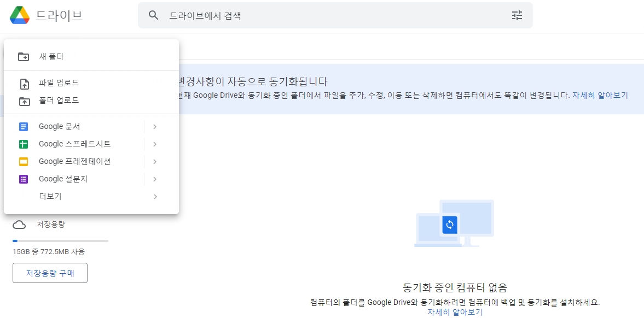This screenshot has width=644, height=318.
Task: Focus the 드라이브에서 검색 search field
Action: [335, 16]
